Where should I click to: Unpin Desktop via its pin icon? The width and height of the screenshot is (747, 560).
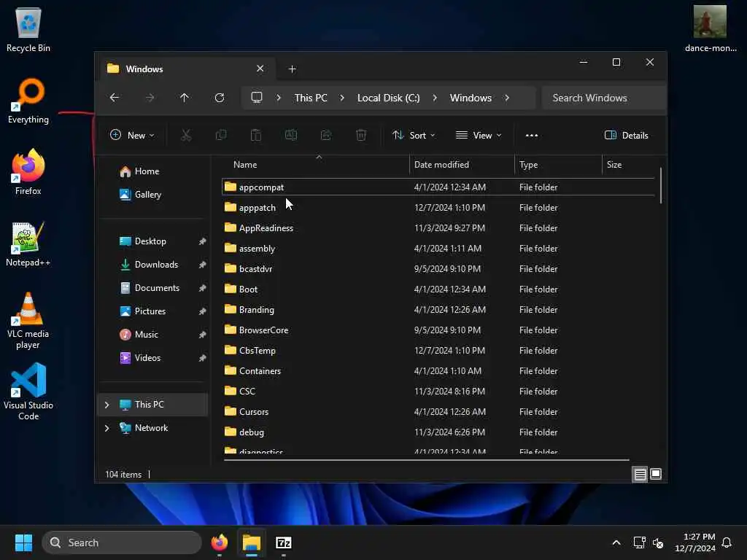point(203,241)
